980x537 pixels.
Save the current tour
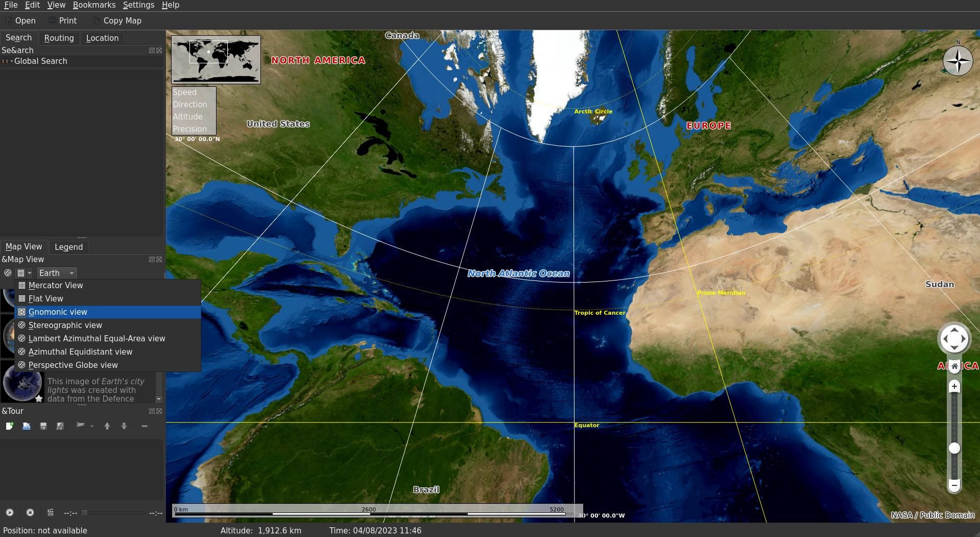(x=43, y=426)
